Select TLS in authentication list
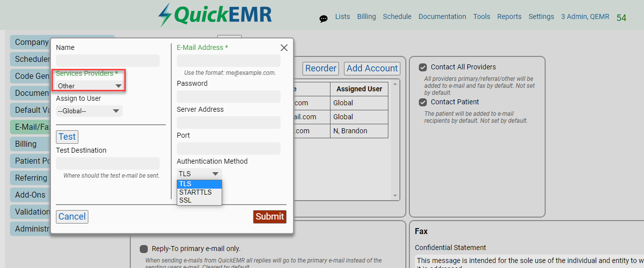644x268 pixels. 199,184
